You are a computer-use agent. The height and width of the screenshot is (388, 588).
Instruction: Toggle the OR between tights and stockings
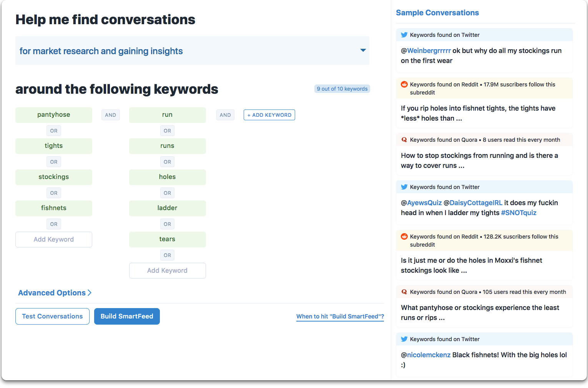click(x=54, y=162)
